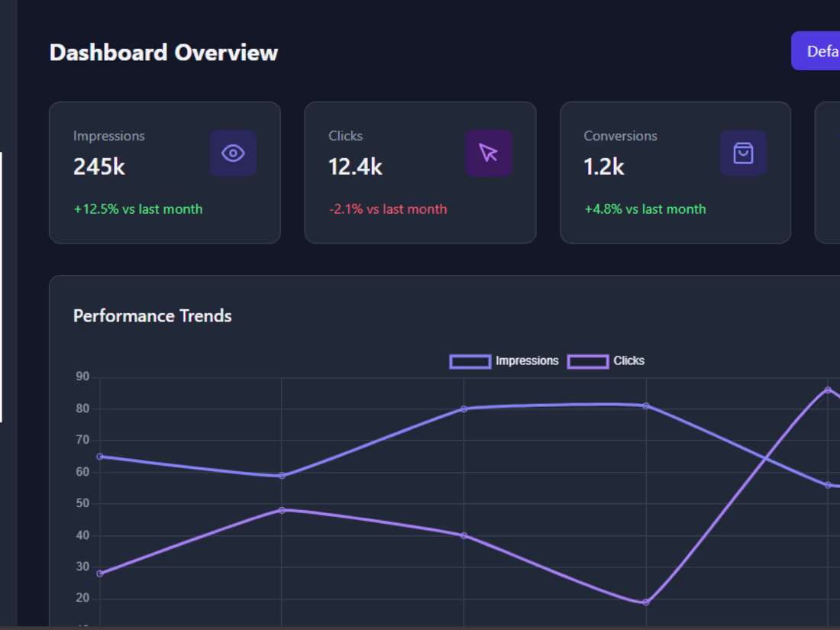Click Clicks data point at value 40
The height and width of the screenshot is (630, 840).
464,536
